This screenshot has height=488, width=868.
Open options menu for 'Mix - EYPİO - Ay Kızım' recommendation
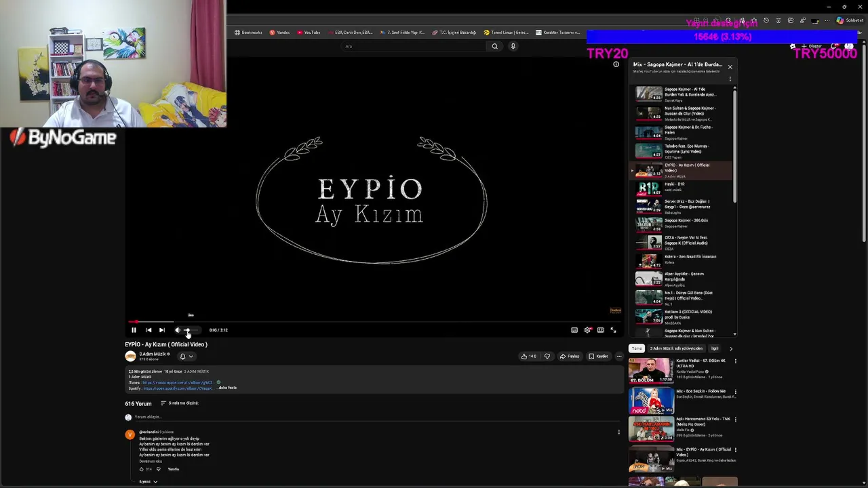point(735,450)
